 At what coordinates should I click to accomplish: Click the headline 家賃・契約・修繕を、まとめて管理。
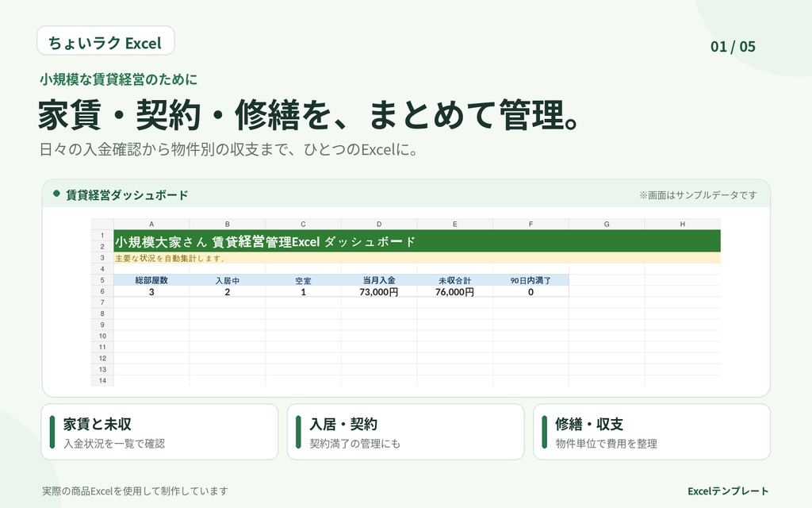(x=308, y=114)
